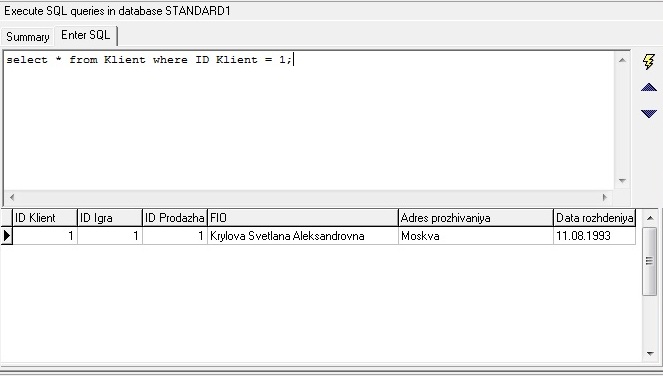Screen dimensions: 663x376
Task: Click the Adres prozhivaniya column header
Action: click(476, 218)
